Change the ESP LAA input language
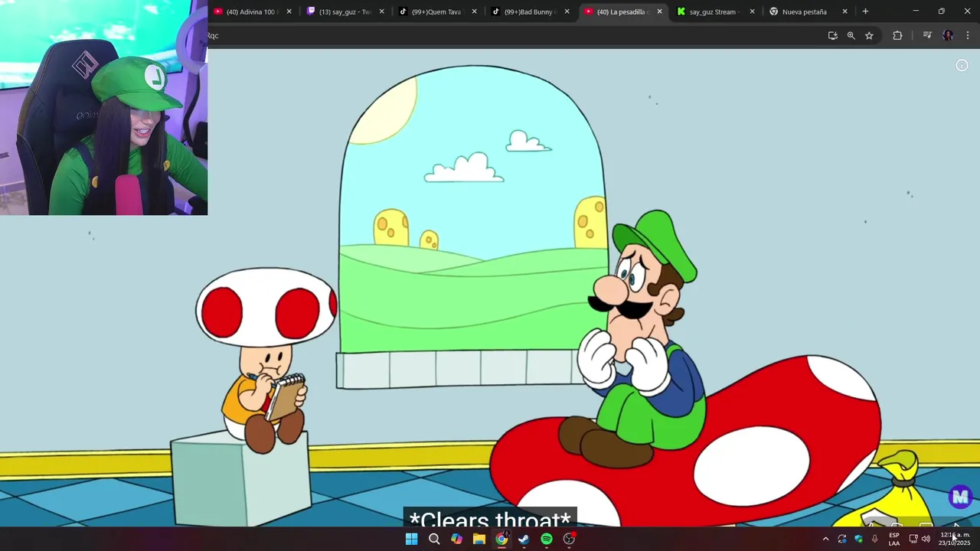The image size is (980, 551). [894, 539]
